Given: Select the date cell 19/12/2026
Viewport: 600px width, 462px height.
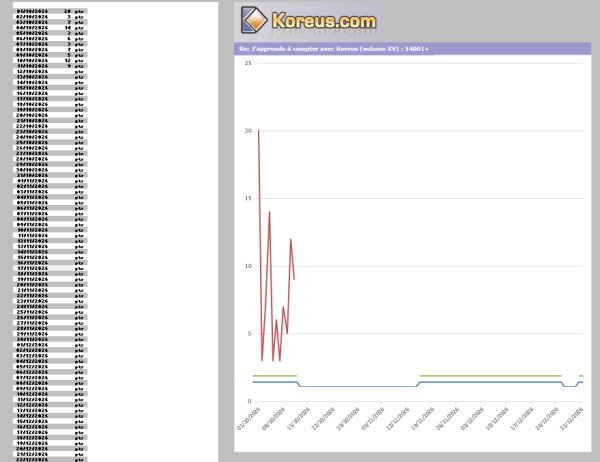Looking at the screenshot, I should (x=32, y=443).
